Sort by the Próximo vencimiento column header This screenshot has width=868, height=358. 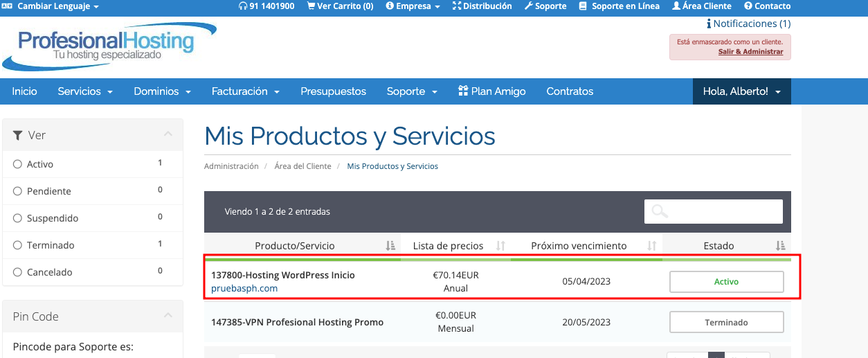(x=579, y=246)
